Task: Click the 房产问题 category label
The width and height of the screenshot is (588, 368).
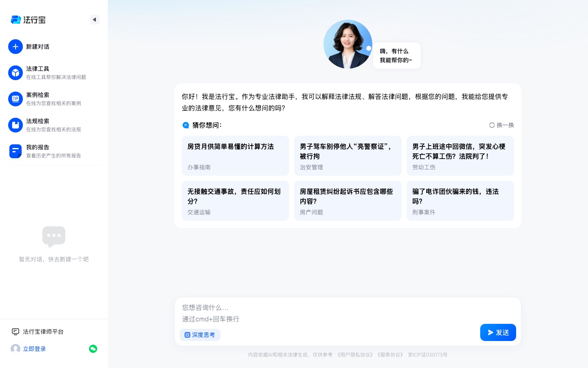Action: click(x=311, y=212)
